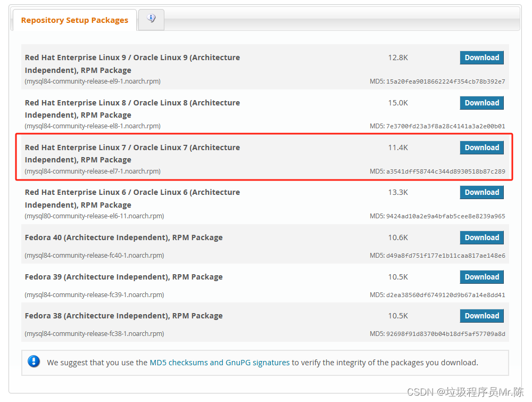Select the filename mysql84-community-release-fc39-1.noarch.rpm

pos(94,294)
